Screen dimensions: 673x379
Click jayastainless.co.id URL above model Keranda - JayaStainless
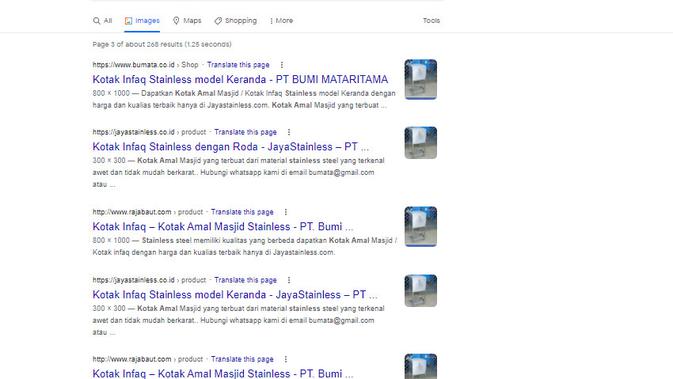pos(133,280)
